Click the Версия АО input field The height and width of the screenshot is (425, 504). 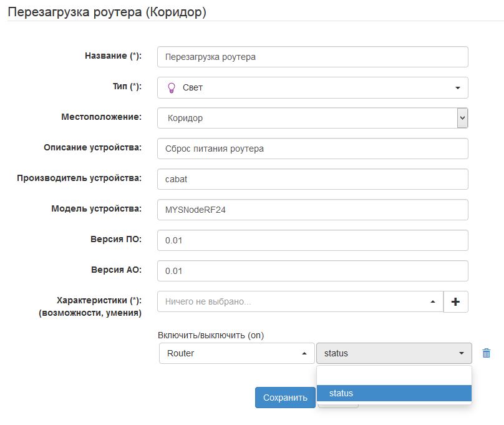(x=312, y=270)
